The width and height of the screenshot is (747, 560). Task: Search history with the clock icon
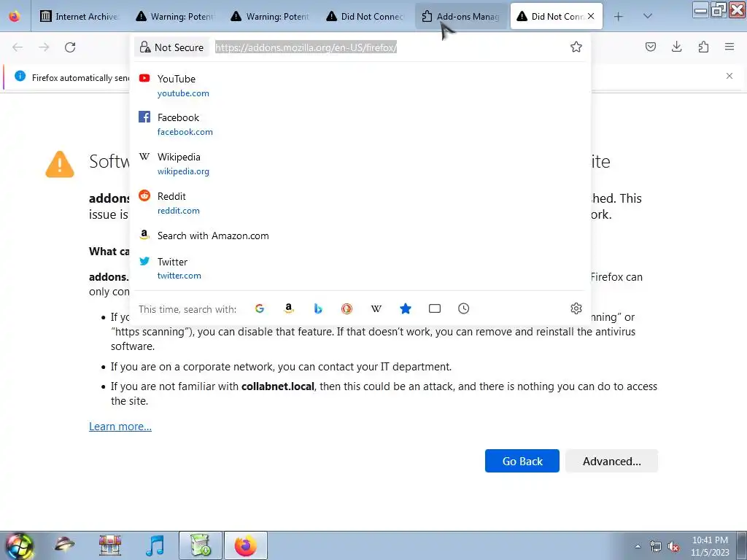click(x=463, y=309)
